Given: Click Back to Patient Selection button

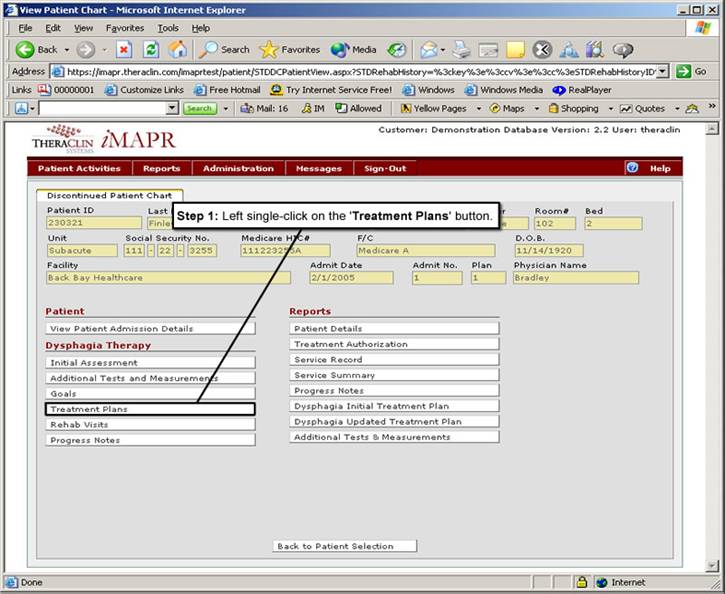Looking at the screenshot, I should (345, 546).
